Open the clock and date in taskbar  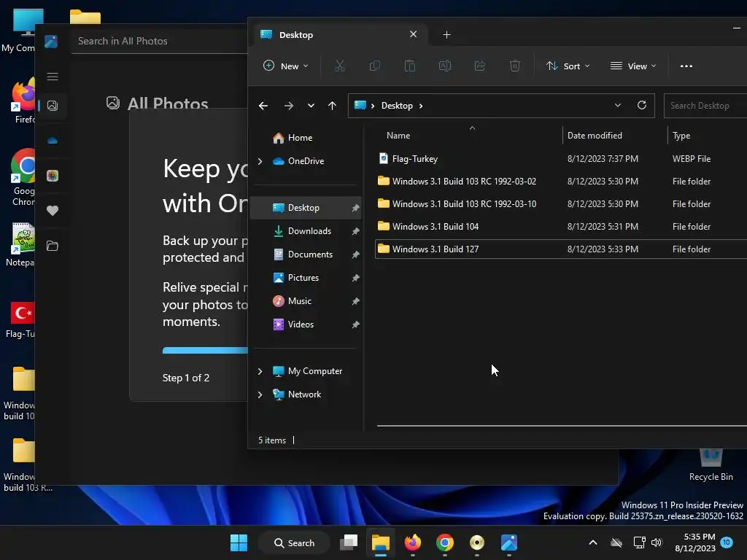tap(695, 542)
